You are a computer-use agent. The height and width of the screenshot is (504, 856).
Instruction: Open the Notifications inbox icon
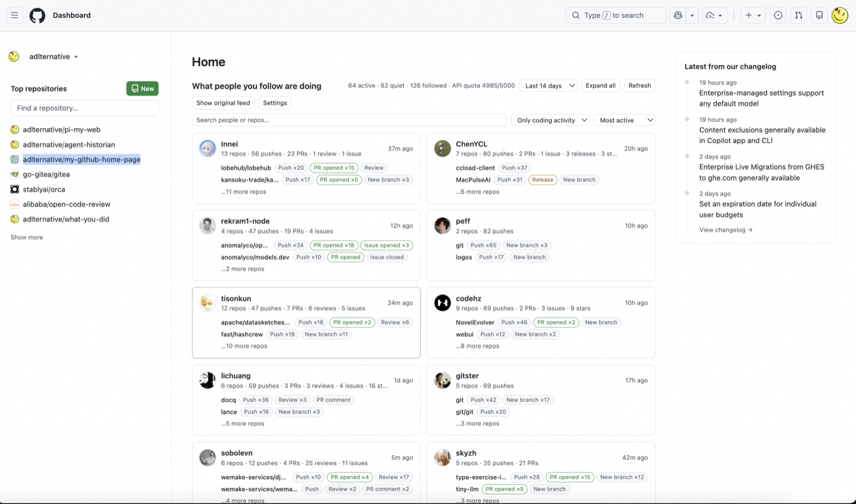[x=819, y=15]
